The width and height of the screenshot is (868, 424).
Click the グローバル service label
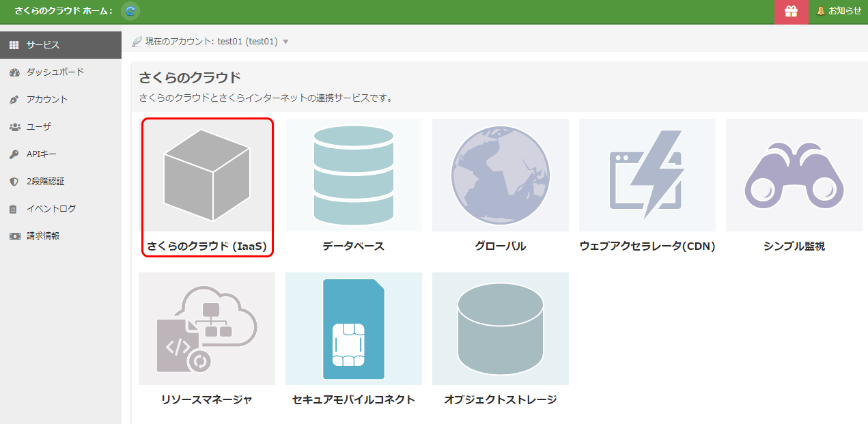[x=501, y=246]
